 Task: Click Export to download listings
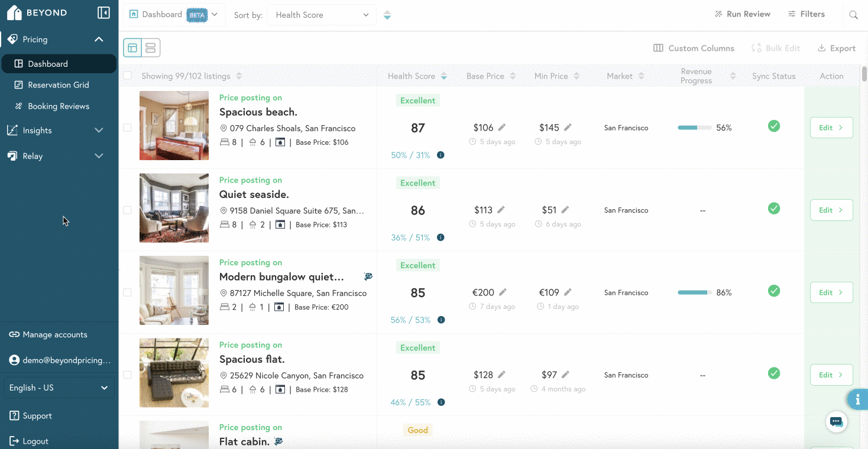[x=836, y=48]
